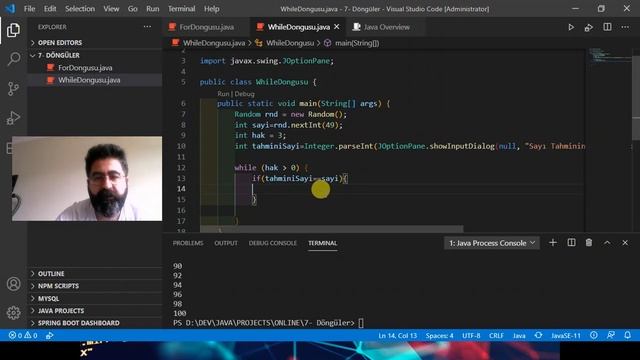This screenshot has height=360, width=640.
Task: Close the WhileDongusu.java tab
Action: [337, 27]
